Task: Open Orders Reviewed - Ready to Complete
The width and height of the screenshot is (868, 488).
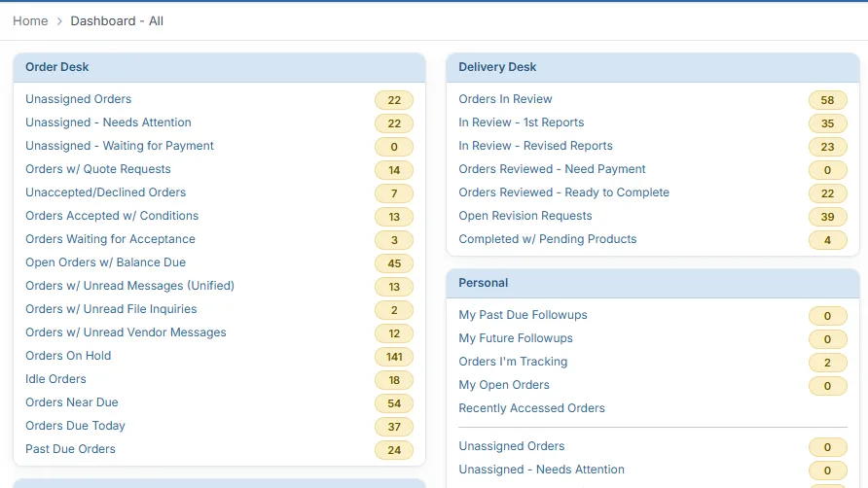Action: click(563, 192)
